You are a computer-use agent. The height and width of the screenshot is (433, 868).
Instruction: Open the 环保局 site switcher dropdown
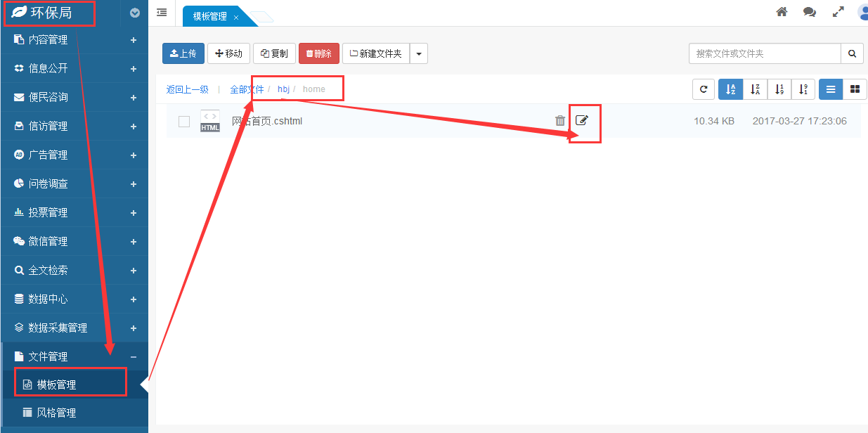[x=135, y=12]
